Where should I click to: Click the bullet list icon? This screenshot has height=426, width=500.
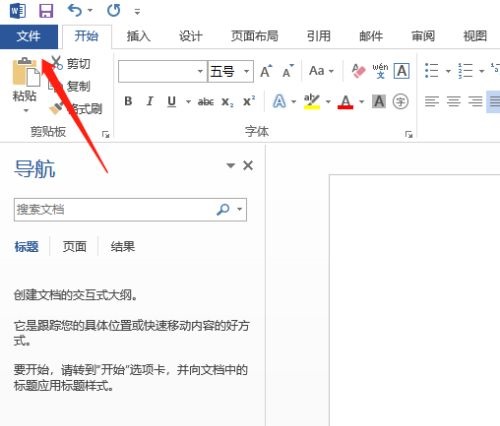point(432,71)
